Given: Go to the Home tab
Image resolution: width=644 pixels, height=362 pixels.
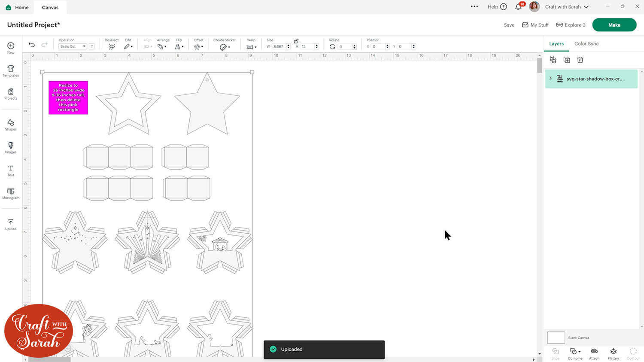Looking at the screenshot, I should point(17,7).
